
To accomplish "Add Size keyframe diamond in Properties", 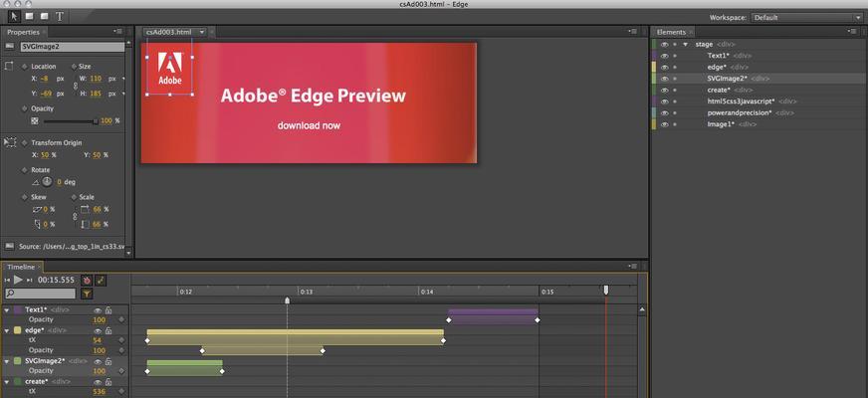I will [74, 67].
